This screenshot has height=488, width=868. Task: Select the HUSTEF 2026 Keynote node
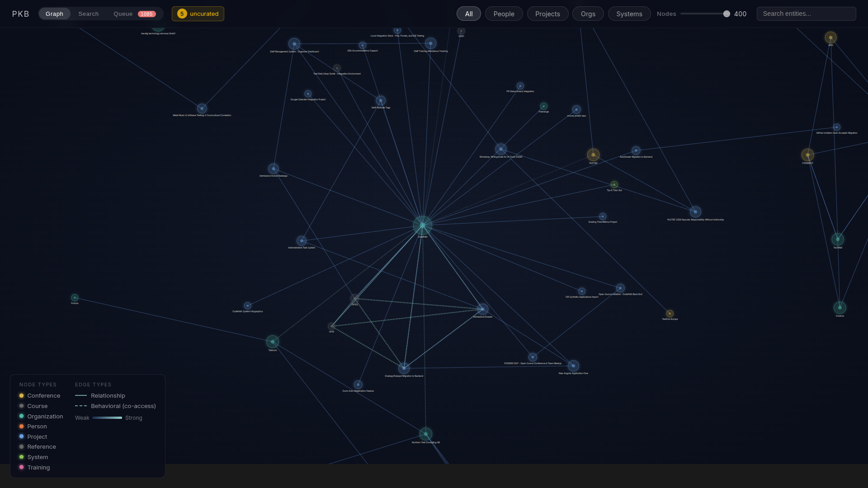click(695, 211)
